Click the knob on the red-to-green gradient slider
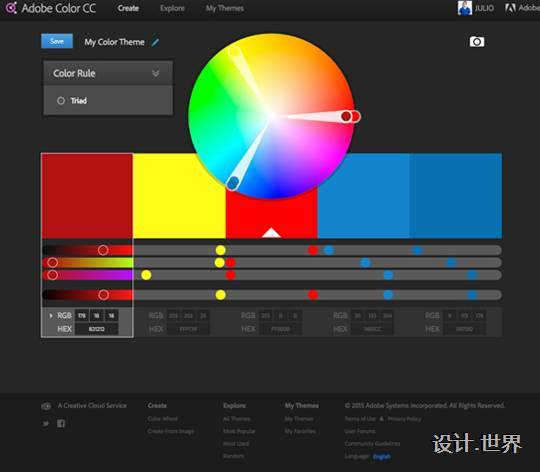The height and width of the screenshot is (472, 540). pos(52,263)
